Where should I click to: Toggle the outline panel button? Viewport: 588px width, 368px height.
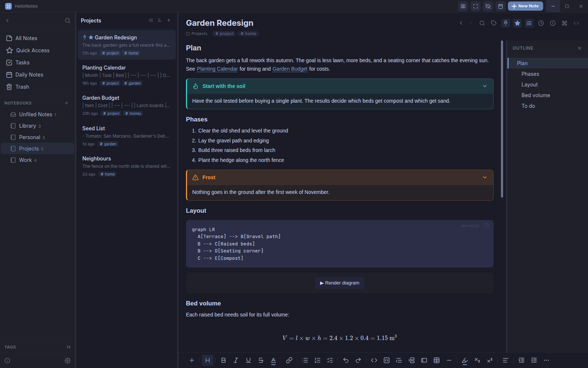tap(529, 23)
